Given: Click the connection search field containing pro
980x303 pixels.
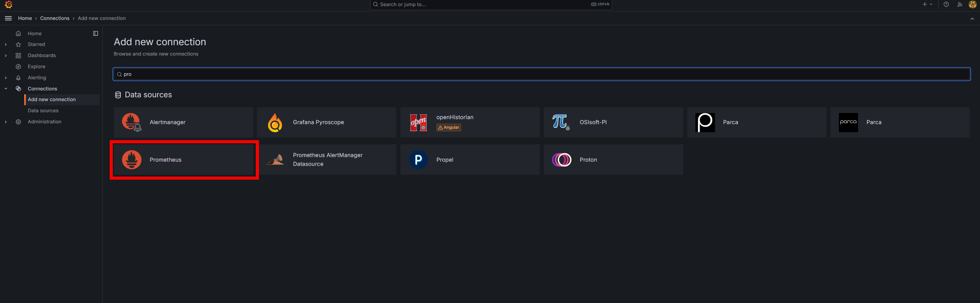Looking at the screenshot, I should point(542,74).
